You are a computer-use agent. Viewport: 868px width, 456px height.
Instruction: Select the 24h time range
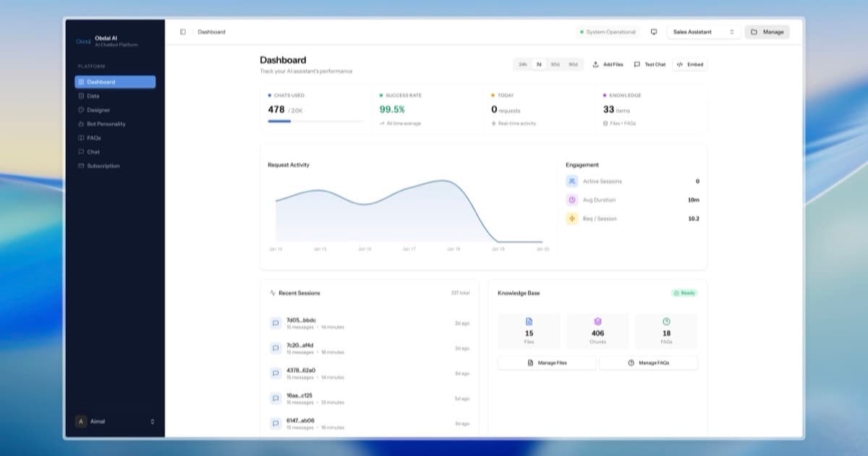(x=523, y=64)
